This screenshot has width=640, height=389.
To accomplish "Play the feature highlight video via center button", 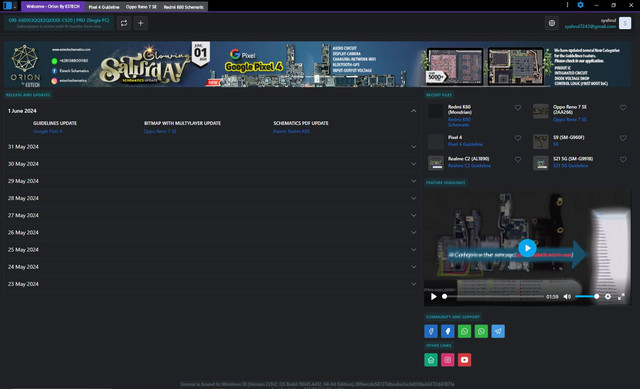I will [x=527, y=248].
